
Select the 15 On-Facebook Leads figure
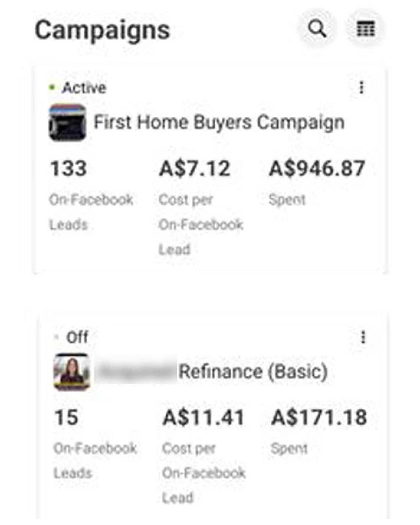point(66,417)
